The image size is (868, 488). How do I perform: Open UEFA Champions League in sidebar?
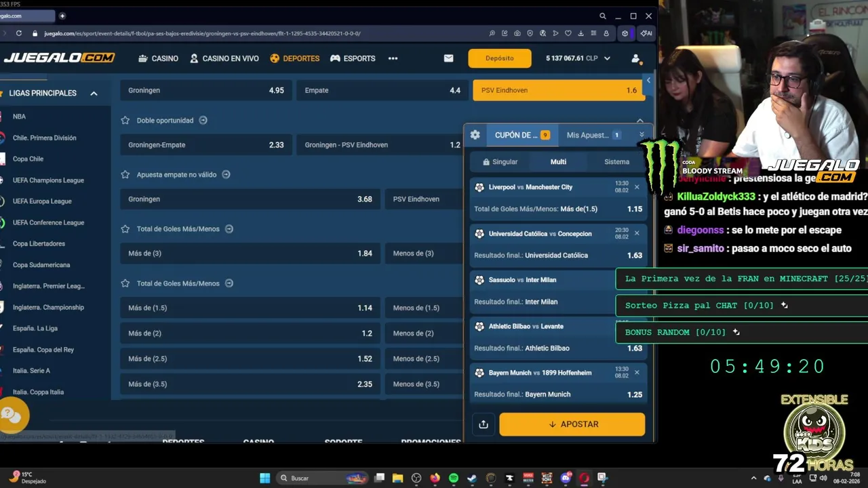pyautogui.click(x=48, y=180)
